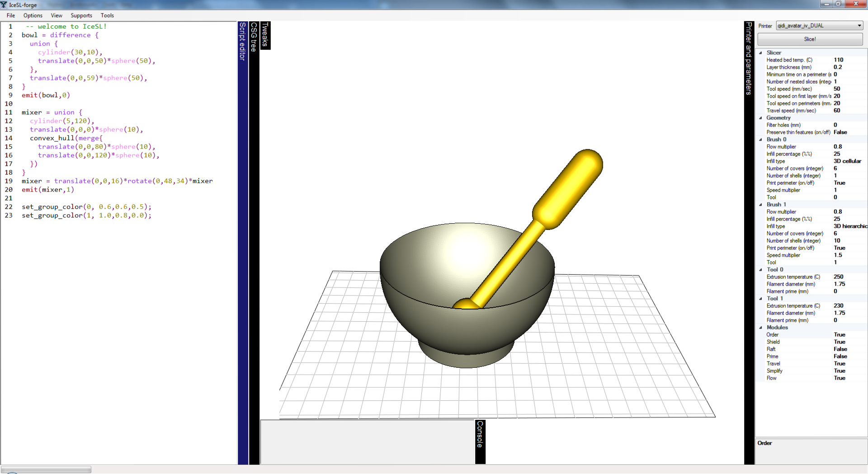The width and height of the screenshot is (868, 474).
Task: Open the Tools menu
Action: tap(107, 15)
